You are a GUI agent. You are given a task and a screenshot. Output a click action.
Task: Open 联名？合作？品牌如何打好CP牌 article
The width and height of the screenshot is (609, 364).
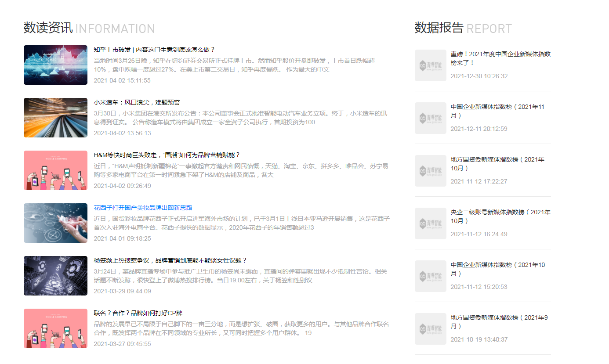tap(138, 313)
